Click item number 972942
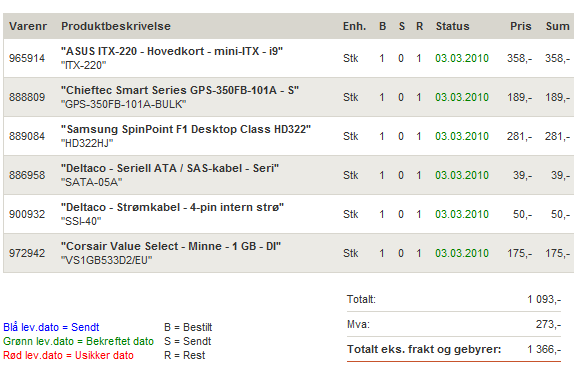The image size is (574, 380). coord(27,253)
